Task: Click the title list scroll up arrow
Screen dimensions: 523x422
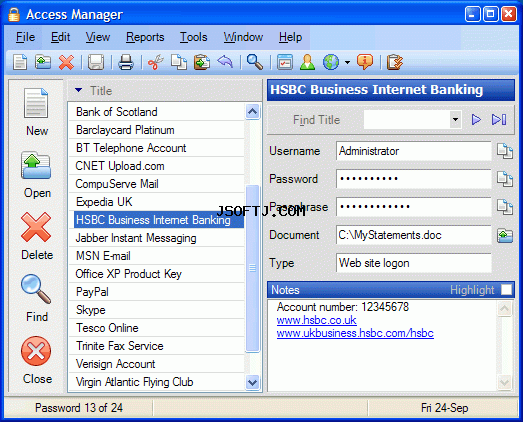Action: click(252, 111)
